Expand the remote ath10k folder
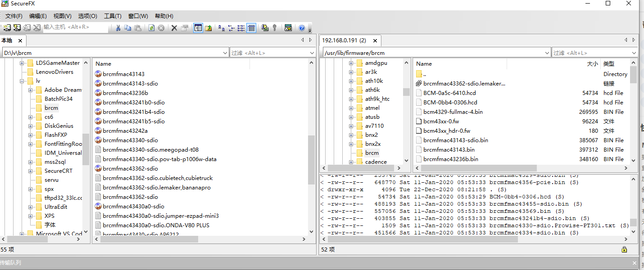Viewport: 644px width, 270px height. [351, 81]
